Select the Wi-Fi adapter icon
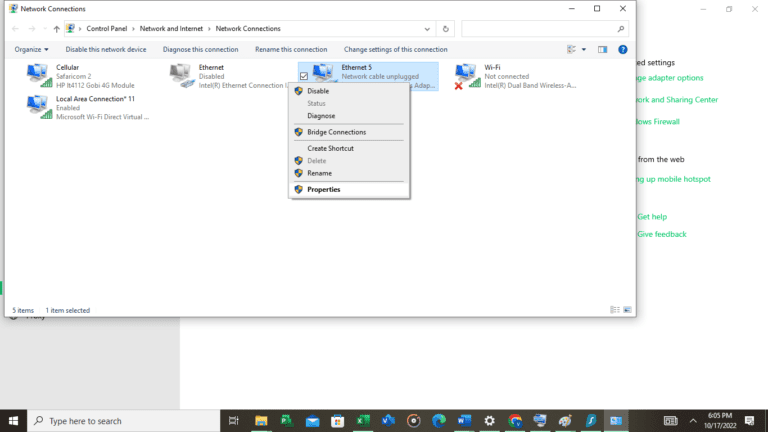768x432 pixels. pos(467,75)
